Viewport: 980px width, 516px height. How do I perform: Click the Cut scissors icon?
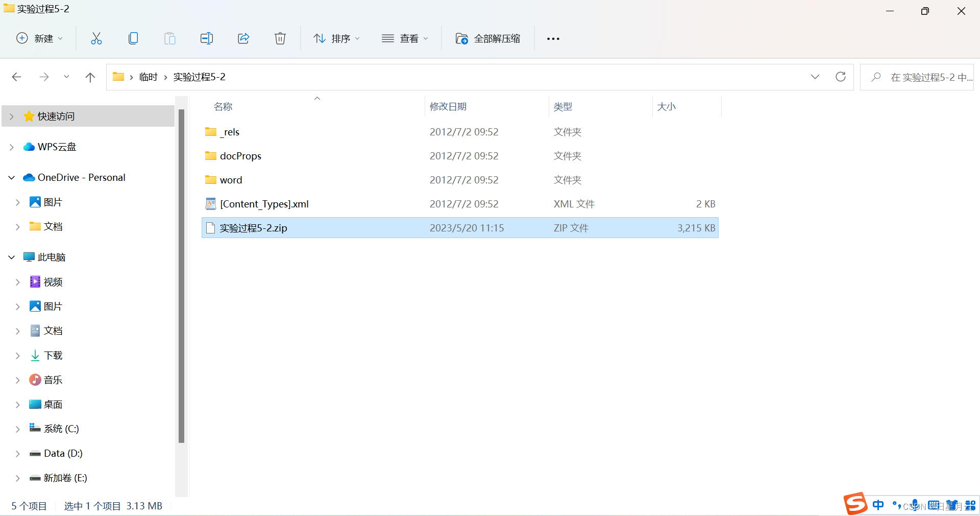click(96, 38)
